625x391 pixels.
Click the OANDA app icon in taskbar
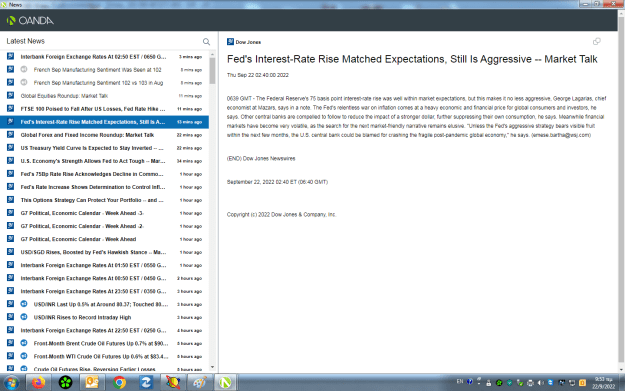point(225,383)
